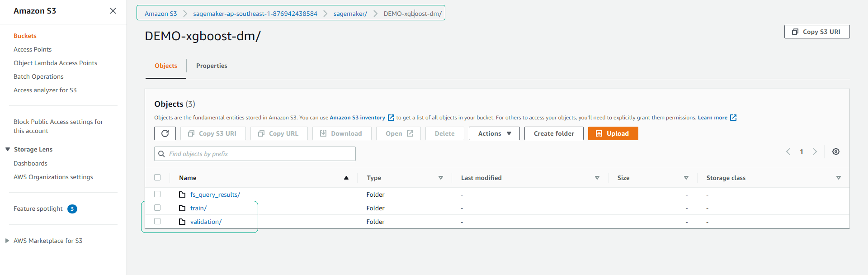Click the folder icon beside train/
Screen dimensions: 868x275
tap(182, 208)
